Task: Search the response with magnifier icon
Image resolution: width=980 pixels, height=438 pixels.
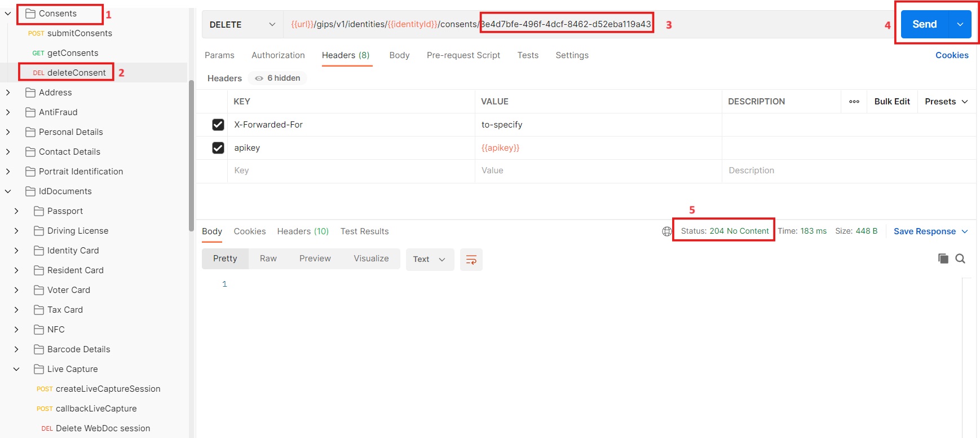Action: point(960,259)
